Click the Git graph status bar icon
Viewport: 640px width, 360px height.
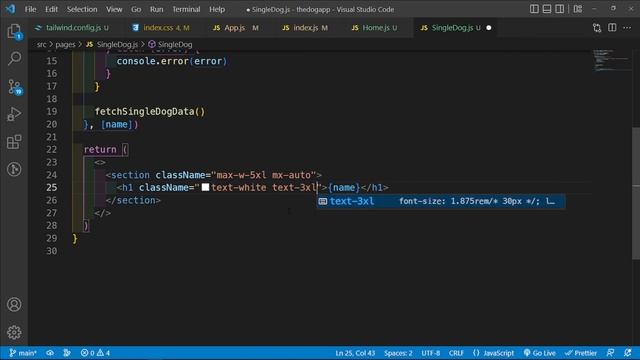67,353
